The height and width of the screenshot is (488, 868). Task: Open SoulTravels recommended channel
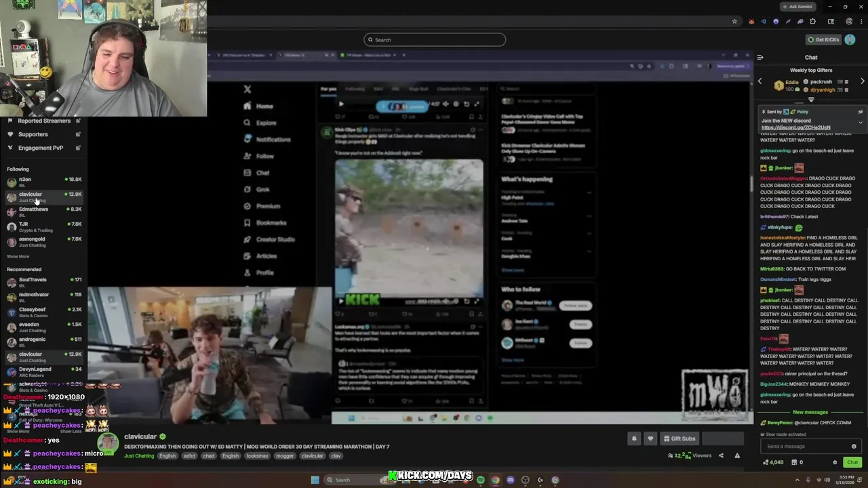(x=43, y=282)
